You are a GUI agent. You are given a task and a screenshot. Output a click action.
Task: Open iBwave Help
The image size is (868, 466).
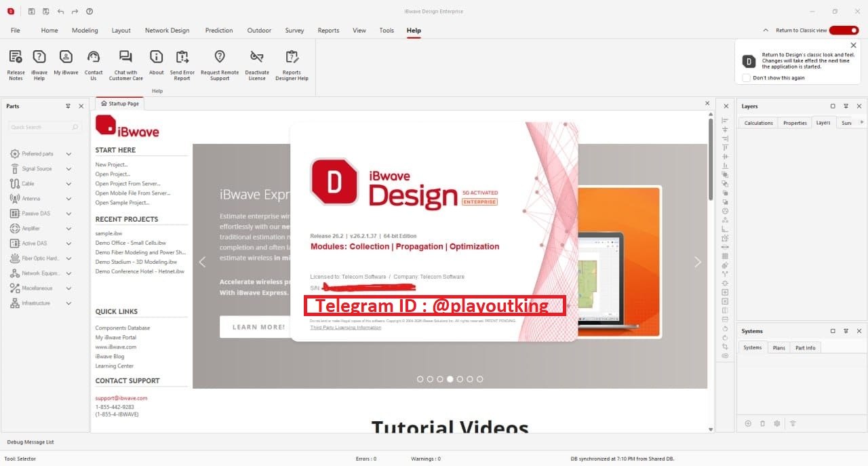39,65
